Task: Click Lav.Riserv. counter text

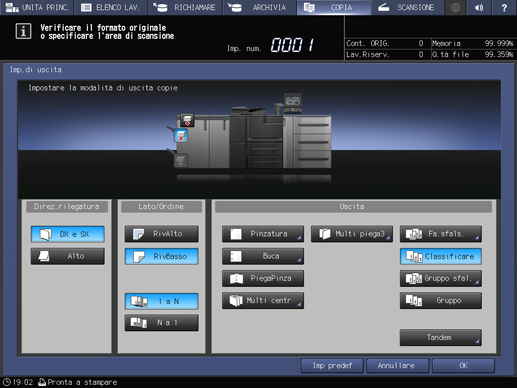Action: (x=368, y=54)
